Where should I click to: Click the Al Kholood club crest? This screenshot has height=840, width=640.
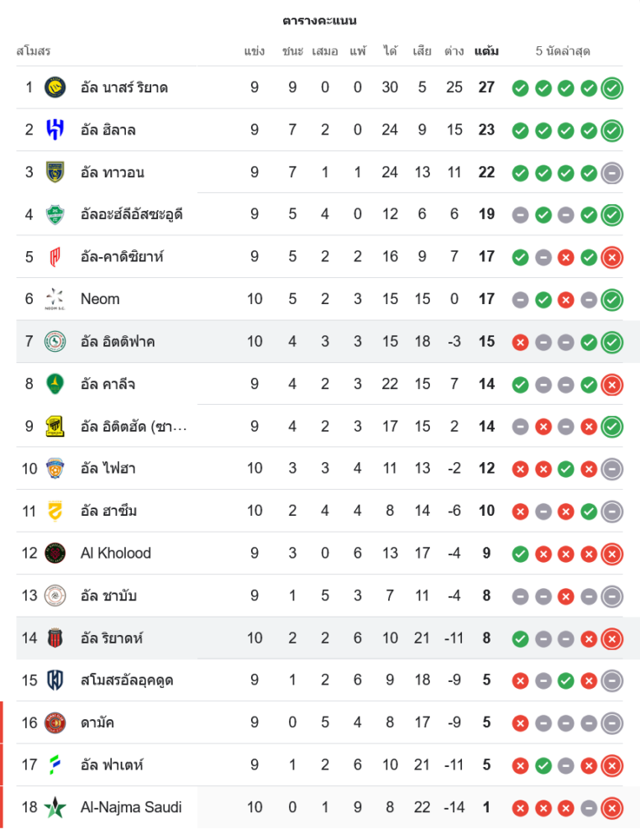55,553
